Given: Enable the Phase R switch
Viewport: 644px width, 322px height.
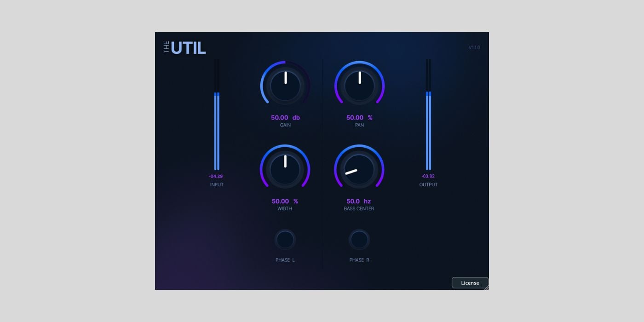Looking at the screenshot, I should point(359,240).
